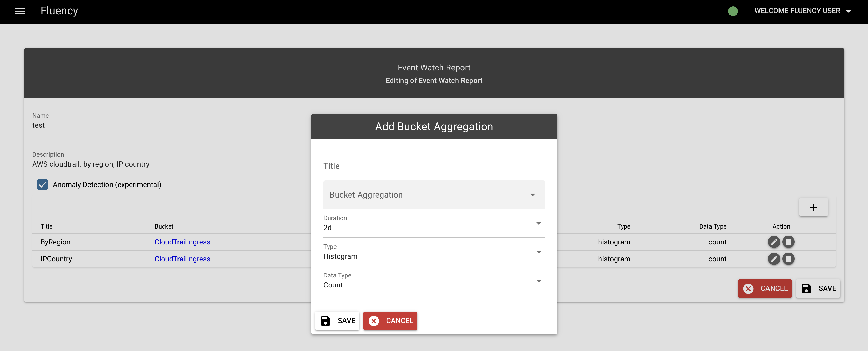Click the Action column header
The height and width of the screenshot is (351, 868).
[781, 226]
